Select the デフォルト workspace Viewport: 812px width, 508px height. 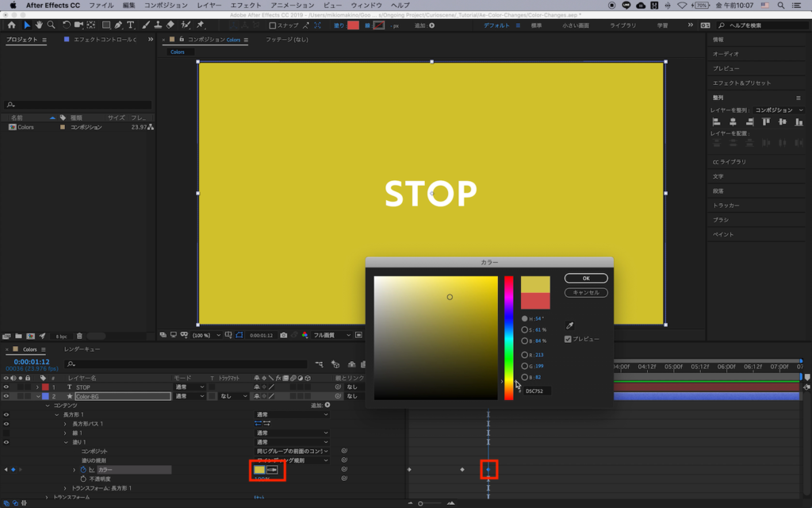click(x=496, y=25)
